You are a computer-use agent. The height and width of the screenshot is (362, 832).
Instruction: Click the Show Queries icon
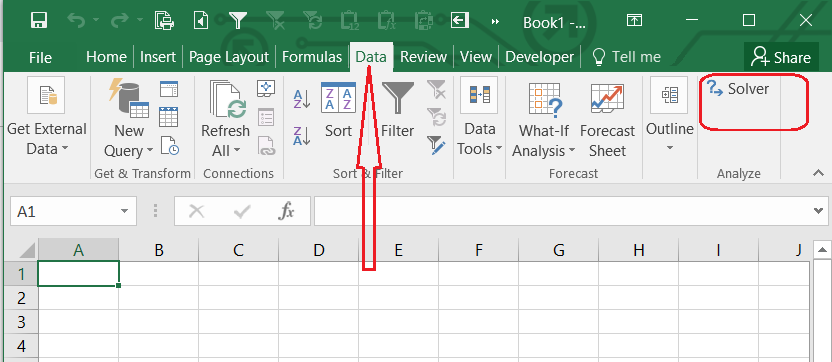pos(169,89)
